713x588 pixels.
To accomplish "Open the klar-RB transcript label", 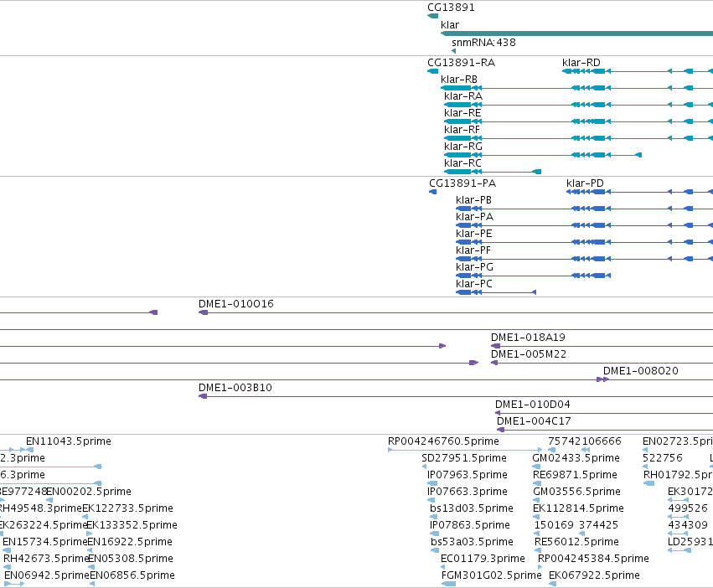I will pos(459,80).
